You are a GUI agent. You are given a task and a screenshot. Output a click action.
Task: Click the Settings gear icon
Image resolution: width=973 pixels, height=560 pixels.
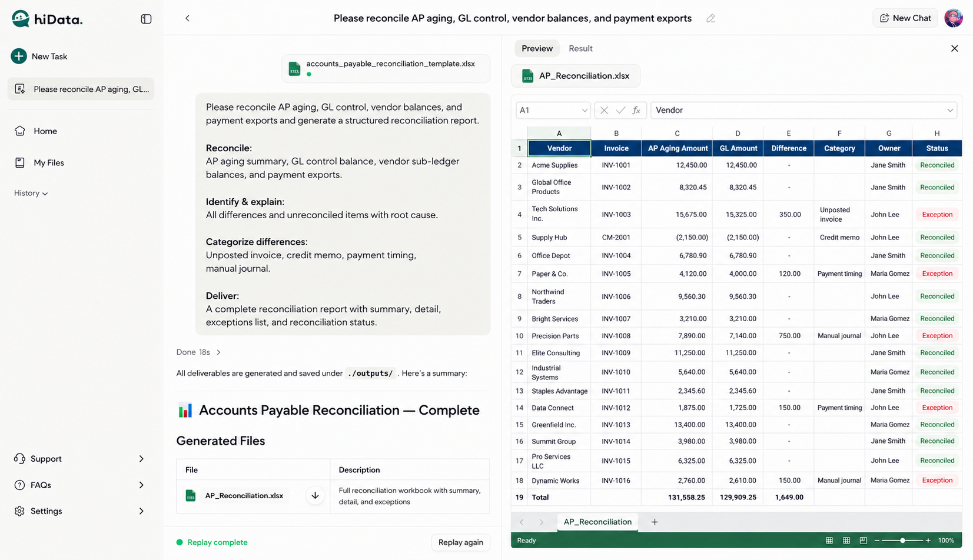(19, 511)
